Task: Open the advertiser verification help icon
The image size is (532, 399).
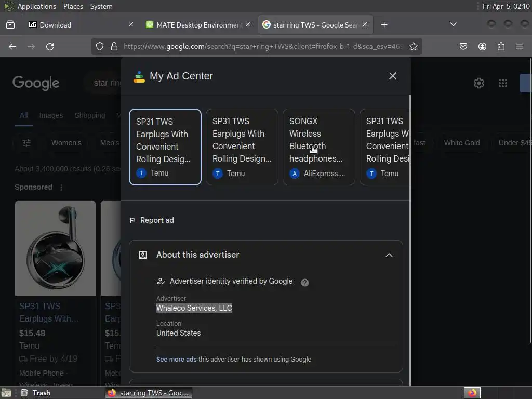Action: (304, 282)
